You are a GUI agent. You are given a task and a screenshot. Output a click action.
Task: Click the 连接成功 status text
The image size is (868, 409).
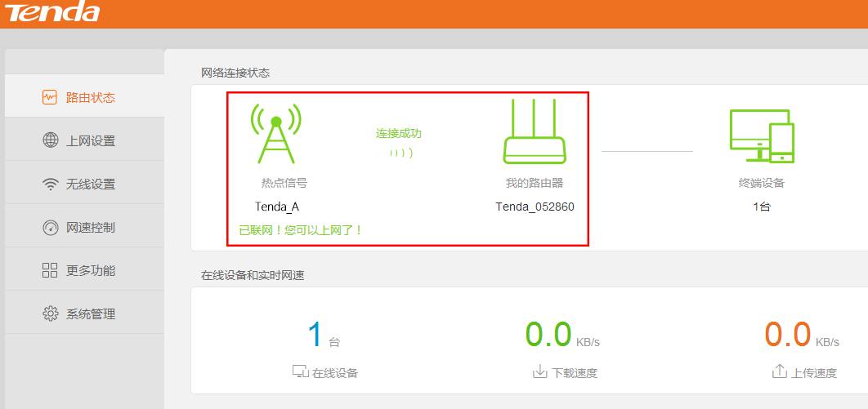point(399,133)
